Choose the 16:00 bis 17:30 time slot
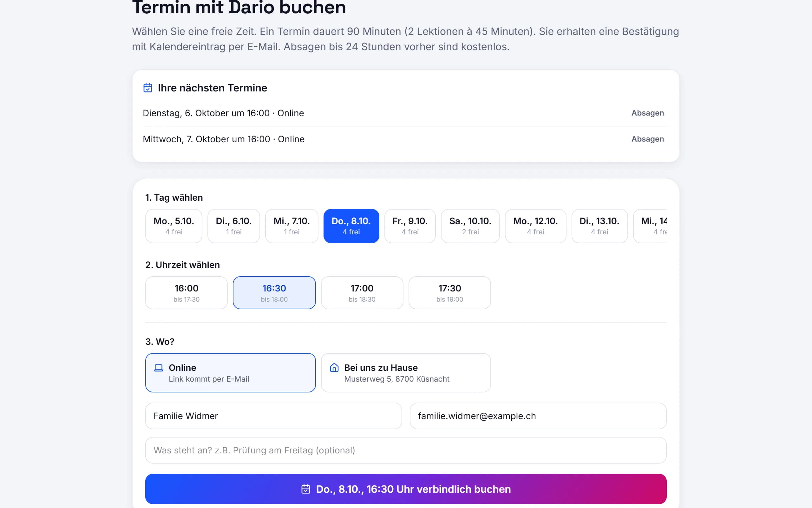 tap(186, 293)
